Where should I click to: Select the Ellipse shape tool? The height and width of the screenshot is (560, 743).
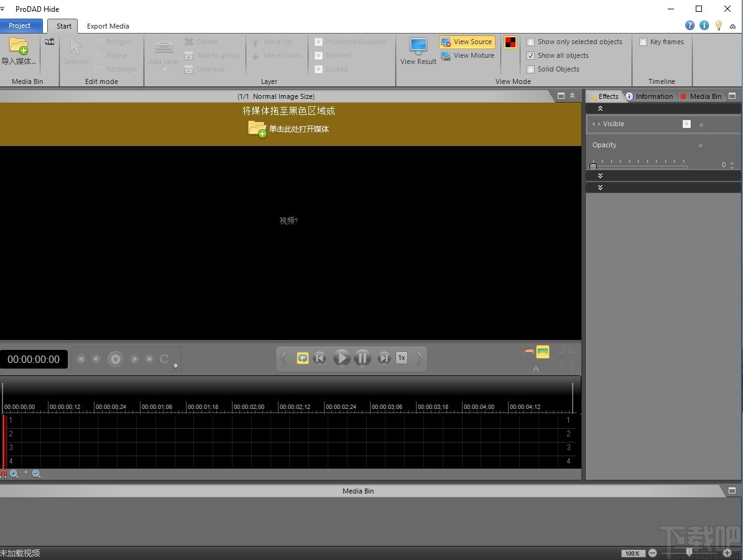point(111,55)
